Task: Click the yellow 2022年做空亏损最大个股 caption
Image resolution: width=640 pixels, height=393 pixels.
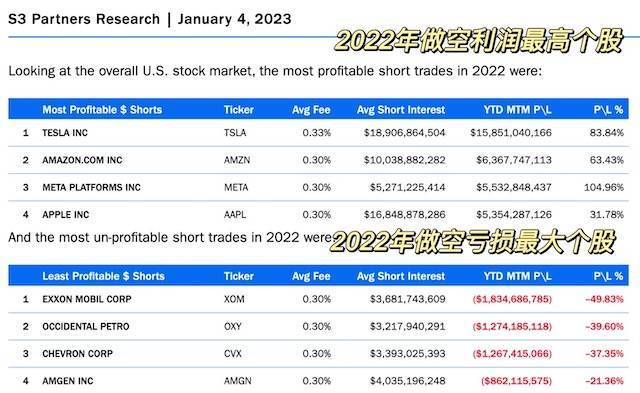Action: click(473, 241)
